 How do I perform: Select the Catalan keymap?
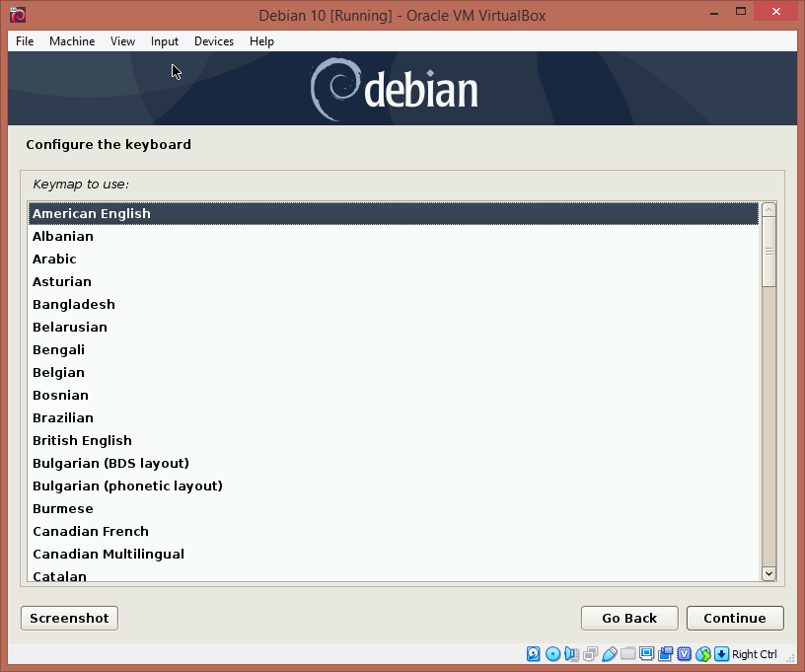pos(394,574)
